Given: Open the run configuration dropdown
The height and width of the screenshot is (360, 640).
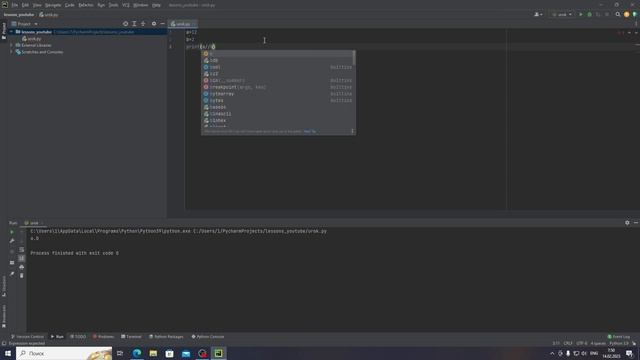Looking at the screenshot, I should (x=562, y=14).
